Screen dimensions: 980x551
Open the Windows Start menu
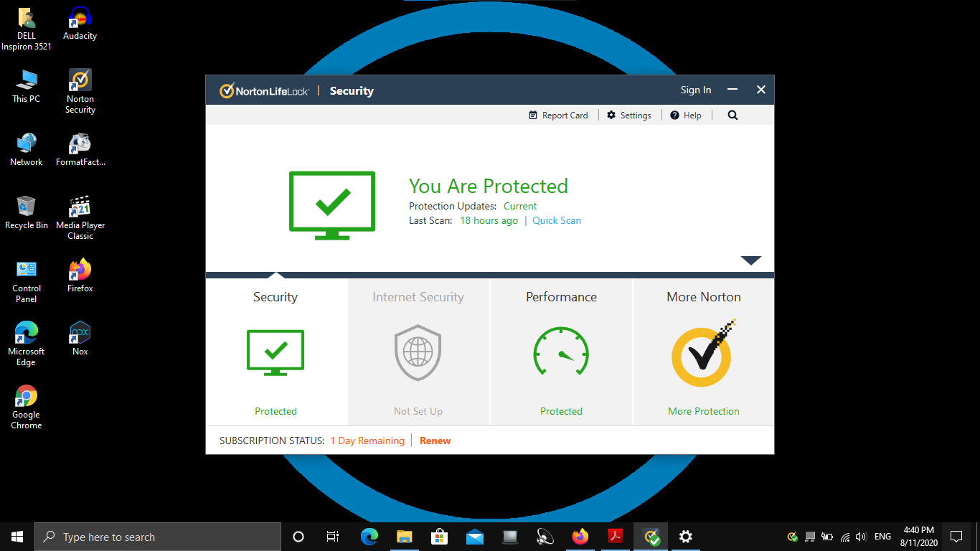(x=17, y=537)
